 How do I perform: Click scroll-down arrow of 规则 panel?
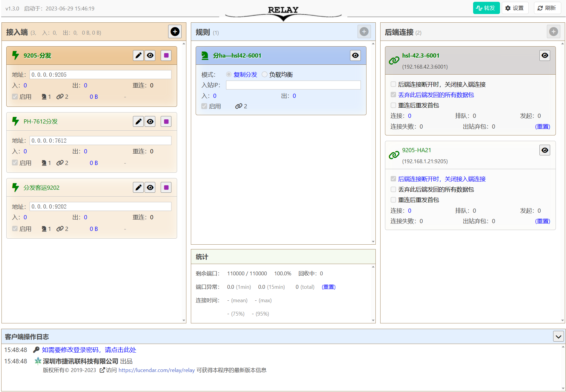pos(373,242)
